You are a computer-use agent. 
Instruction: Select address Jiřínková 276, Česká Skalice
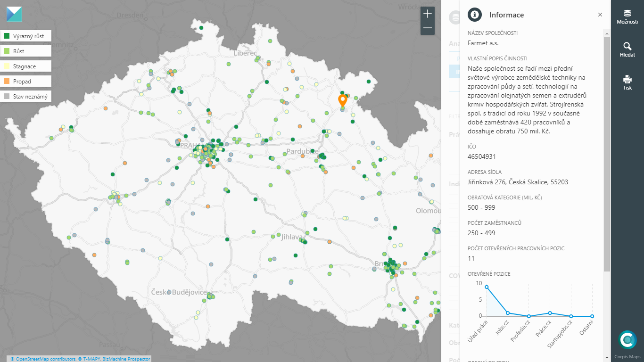click(518, 182)
